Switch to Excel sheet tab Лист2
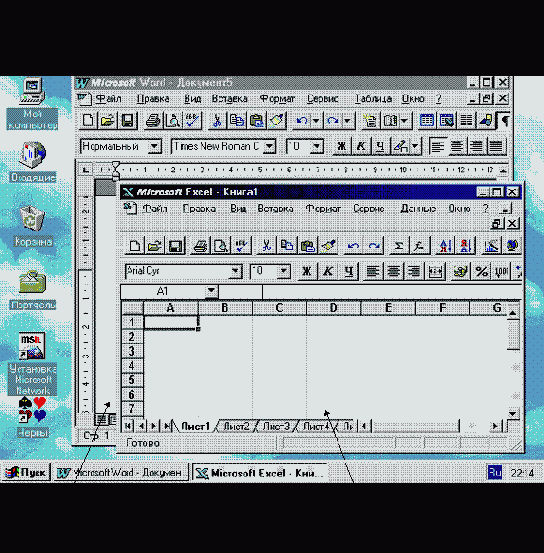Image resolution: width=544 pixels, height=553 pixels. [236, 426]
